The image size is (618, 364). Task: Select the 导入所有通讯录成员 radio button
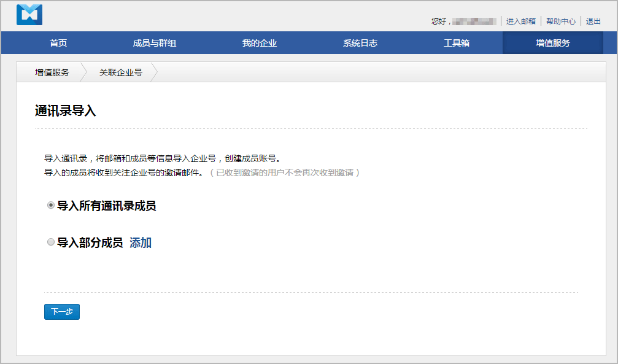click(51, 206)
